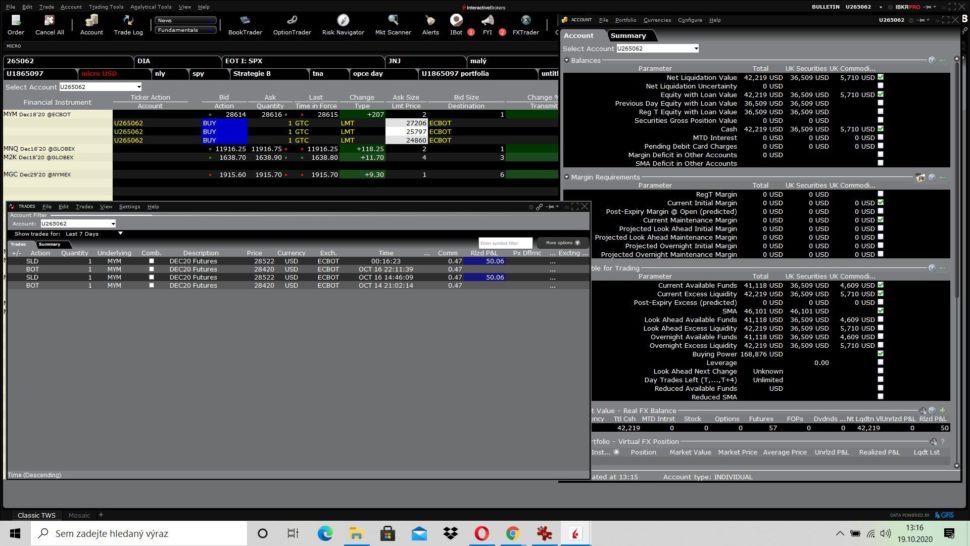Viewport: 970px width, 546px height.
Task: Add new layout with plus button
Action: [x=101, y=514]
